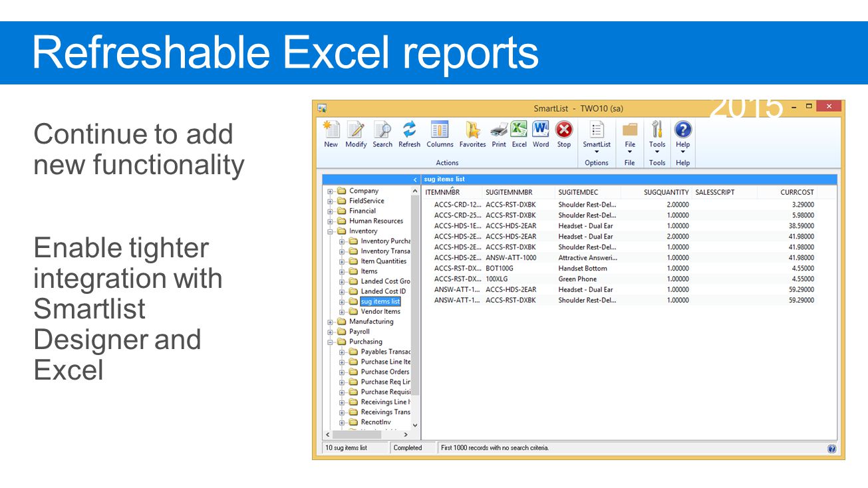
Task: Select the Purchase Requisitions folder
Action: pyautogui.click(x=385, y=392)
